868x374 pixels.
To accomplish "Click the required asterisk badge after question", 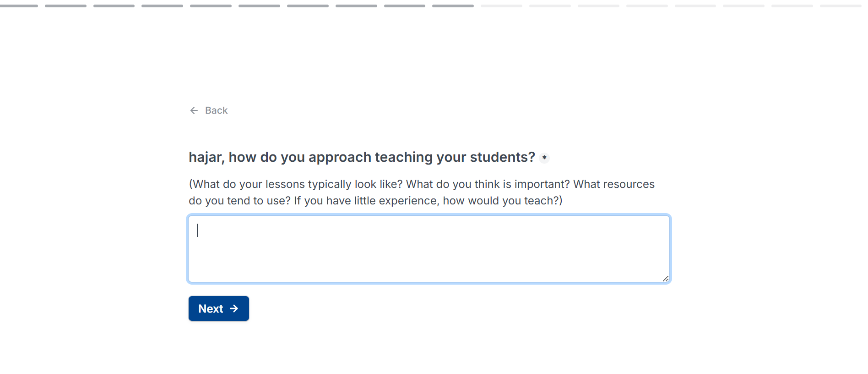I will click(544, 158).
